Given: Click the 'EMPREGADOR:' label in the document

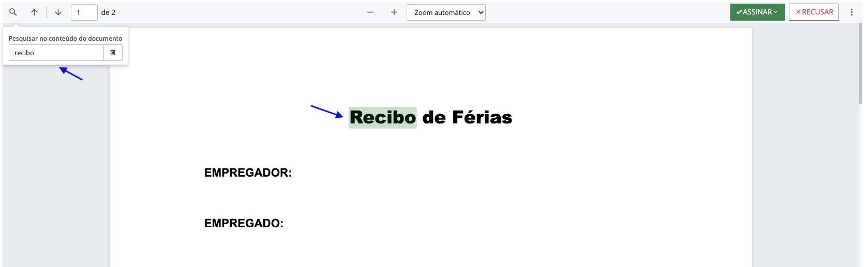Looking at the screenshot, I should (x=248, y=172).
